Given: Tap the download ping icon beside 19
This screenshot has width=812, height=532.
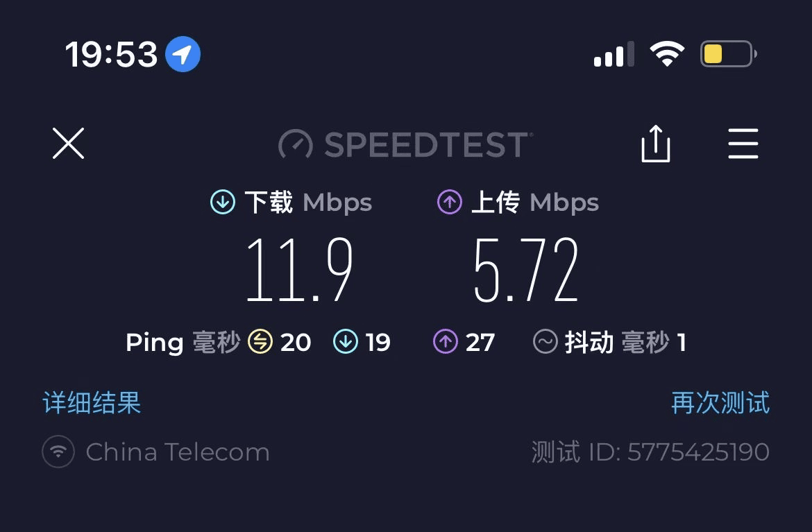Looking at the screenshot, I should coord(345,342).
